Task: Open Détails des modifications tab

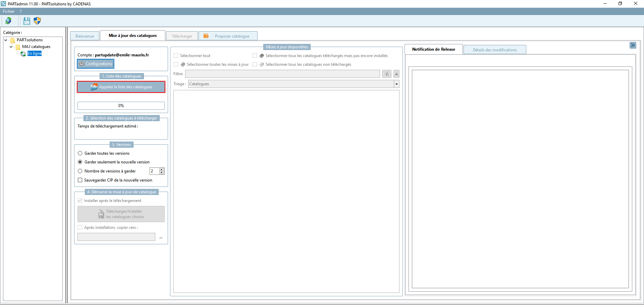Action: pyautogui.click(x=495, y=50)
